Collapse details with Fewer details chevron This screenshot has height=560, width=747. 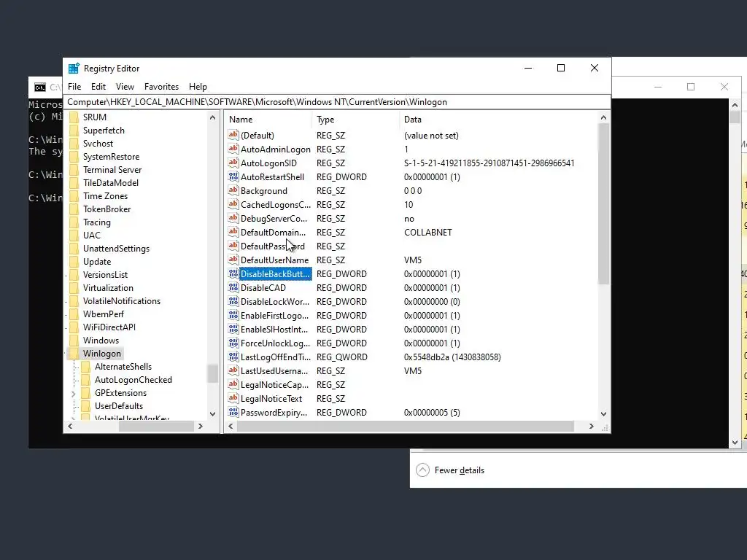click(x=422, y=470)
